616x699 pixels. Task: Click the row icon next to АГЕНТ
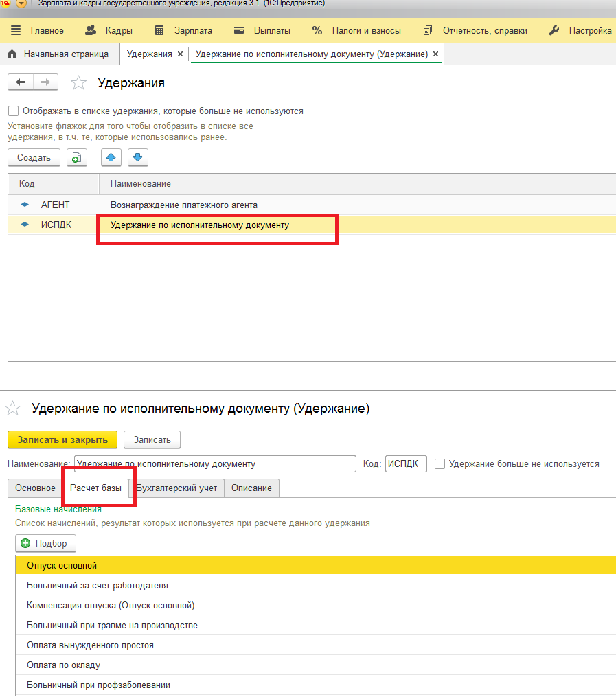tap(25, 204)
